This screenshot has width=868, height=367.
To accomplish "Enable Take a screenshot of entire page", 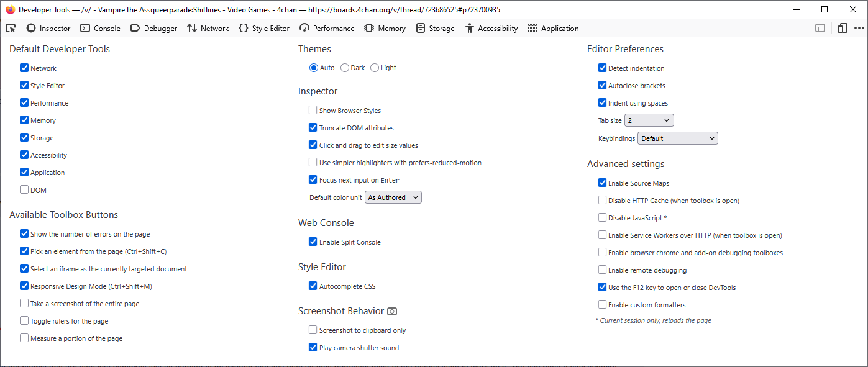I will pyautogui.click(x=24, y=304).
